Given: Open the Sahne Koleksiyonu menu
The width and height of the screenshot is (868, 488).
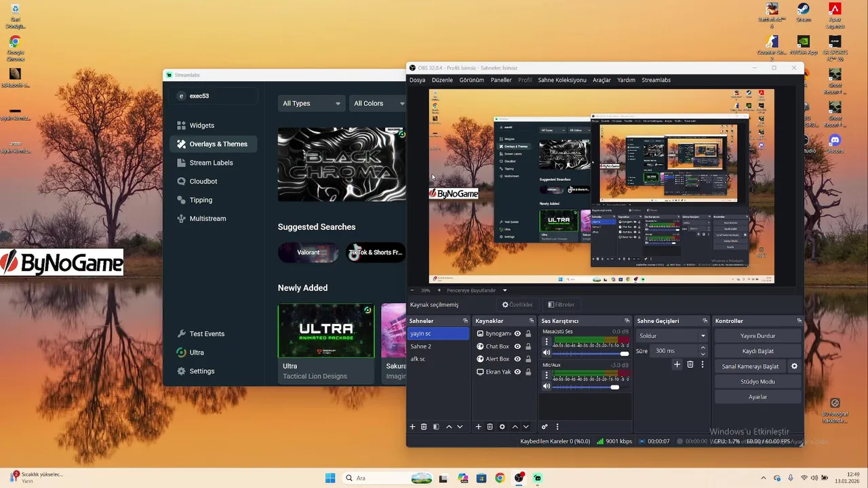Looking at the screenshot, I should pos(562,80).
